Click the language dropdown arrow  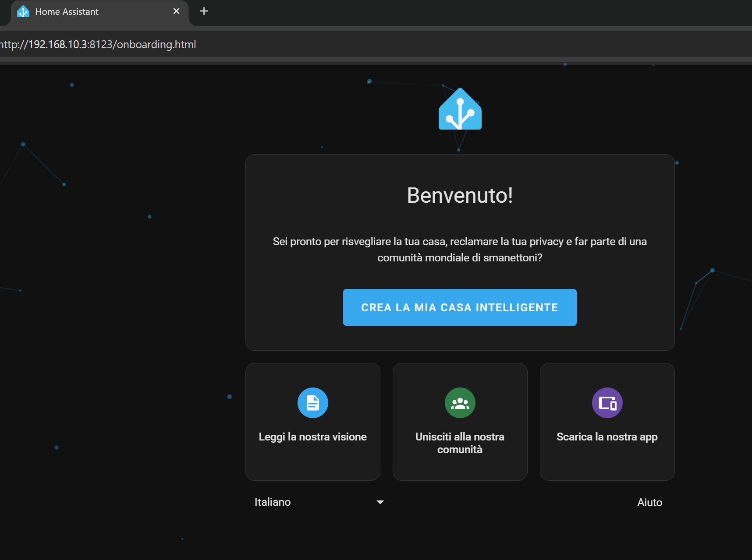380,502
